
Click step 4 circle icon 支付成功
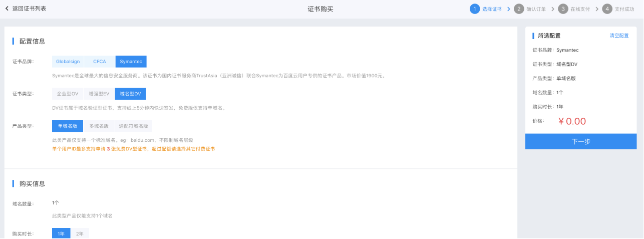coord(607,9)
